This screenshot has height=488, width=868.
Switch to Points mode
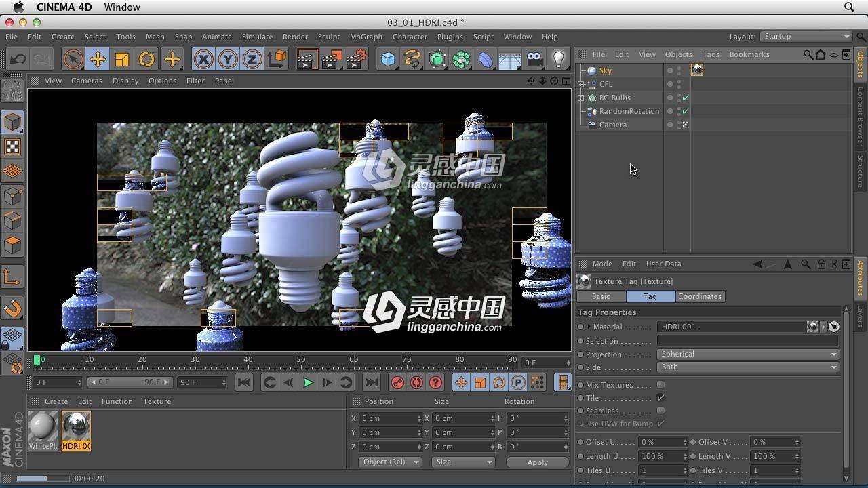12,196
